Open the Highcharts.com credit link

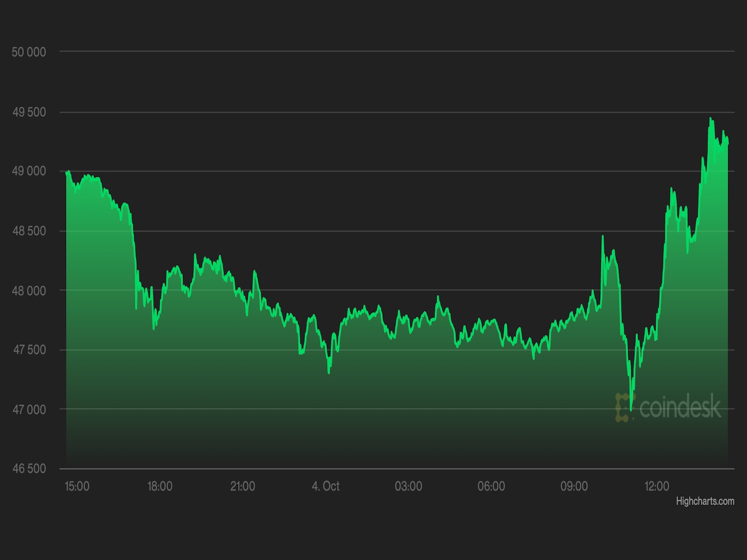704,501
